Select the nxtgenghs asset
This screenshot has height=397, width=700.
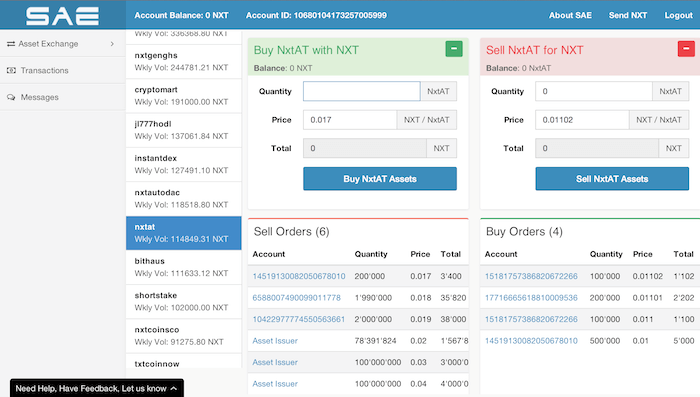183,62
